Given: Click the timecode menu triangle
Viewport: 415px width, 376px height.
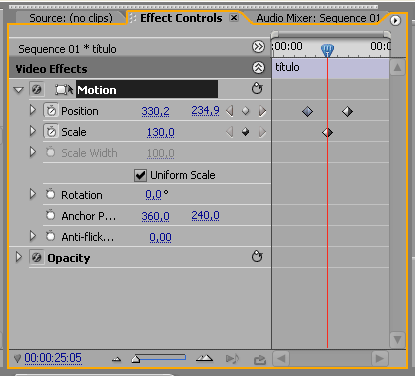Looking at the screenshot, I should click(18, 359).
